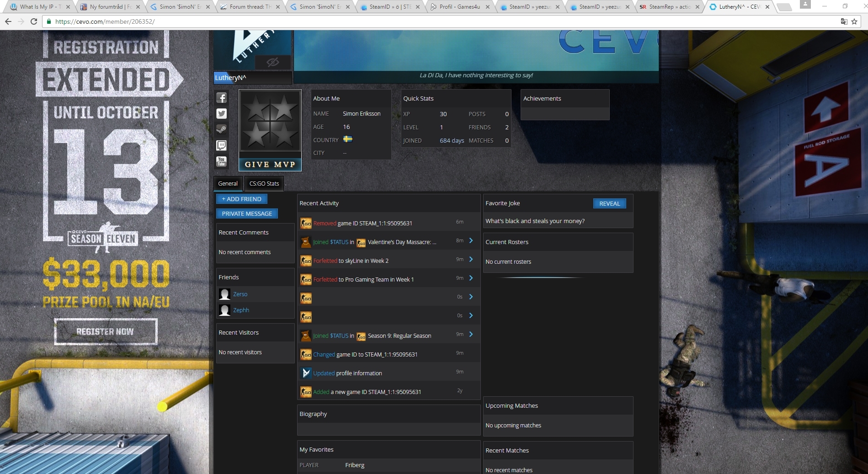Open friend Zerso's profile link

240,294
